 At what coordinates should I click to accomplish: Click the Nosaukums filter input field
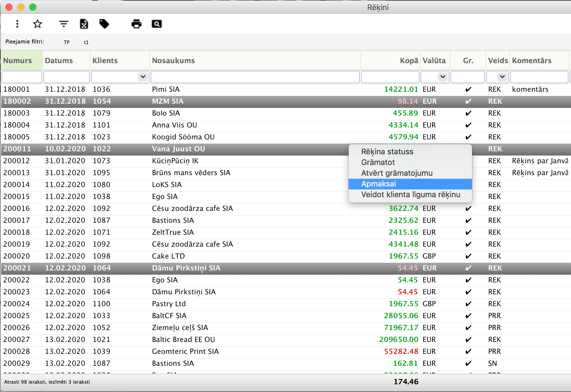[255, 77]
